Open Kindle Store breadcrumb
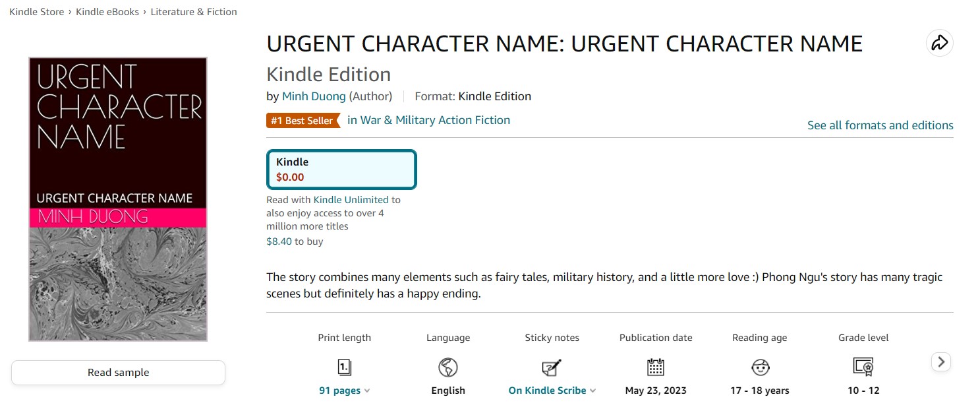The height and width of the screenshot is (407, 980). tap(37, 12)
